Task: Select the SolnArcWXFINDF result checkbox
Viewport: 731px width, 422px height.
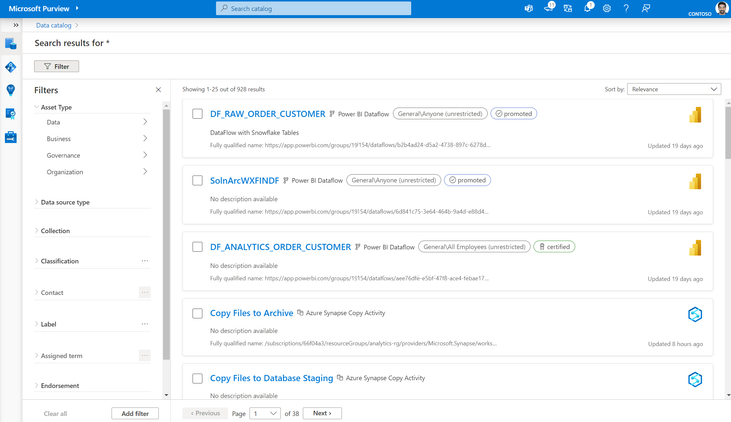Action: coord(198,181)
